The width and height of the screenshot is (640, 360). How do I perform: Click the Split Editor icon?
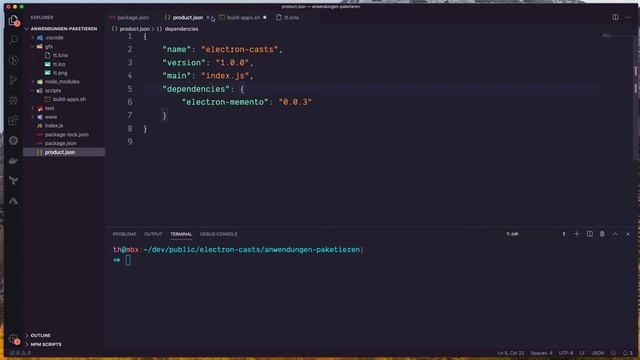(x=615, y=17)
